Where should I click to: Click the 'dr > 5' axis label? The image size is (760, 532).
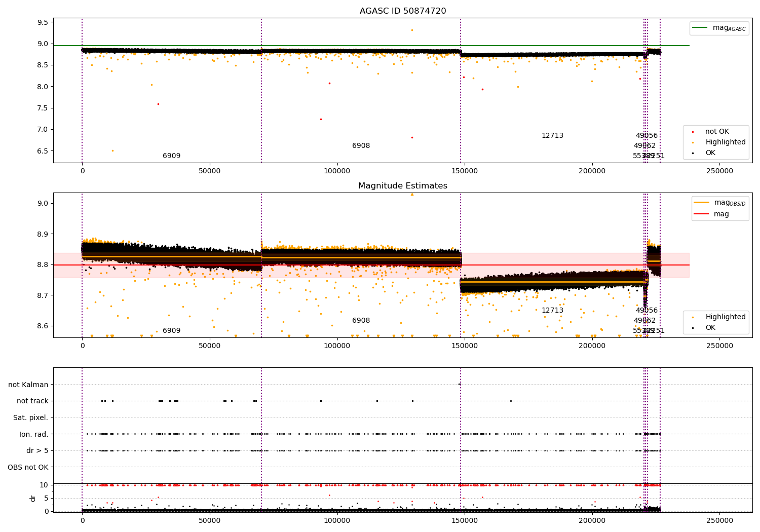[x=37, y=450]
